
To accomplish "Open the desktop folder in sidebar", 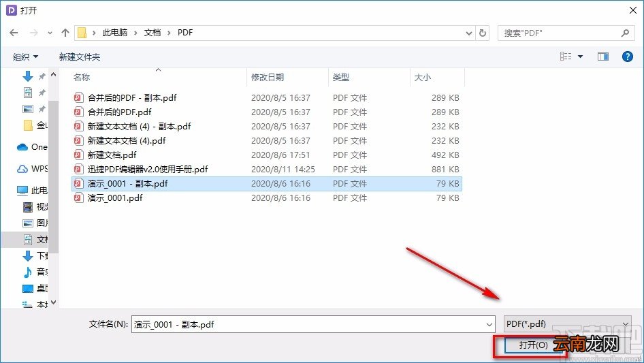I will [x=35, y=288].
